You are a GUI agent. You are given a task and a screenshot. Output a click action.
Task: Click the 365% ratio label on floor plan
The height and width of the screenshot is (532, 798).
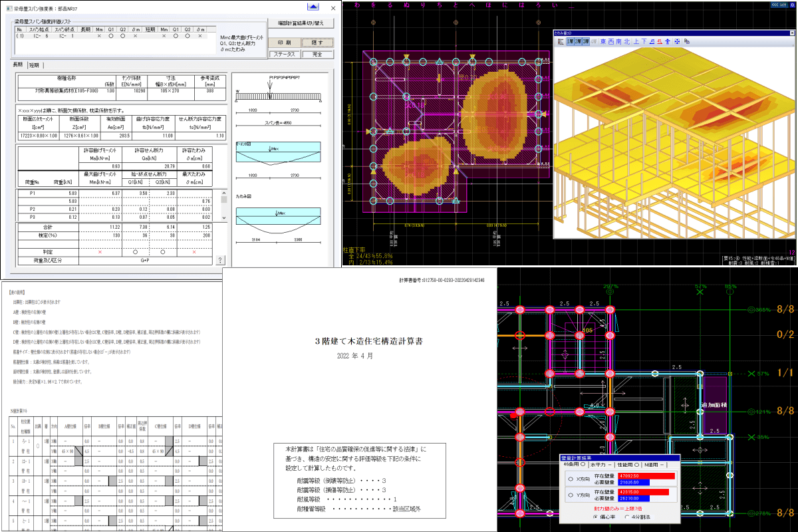[761, 310]
